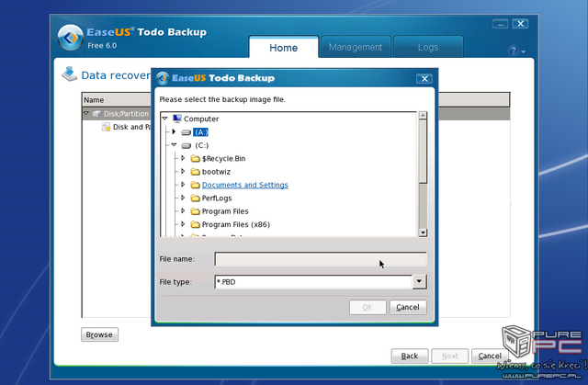Select the Program Files folder name
Screen dimensions: 588x385
point(225,211)
